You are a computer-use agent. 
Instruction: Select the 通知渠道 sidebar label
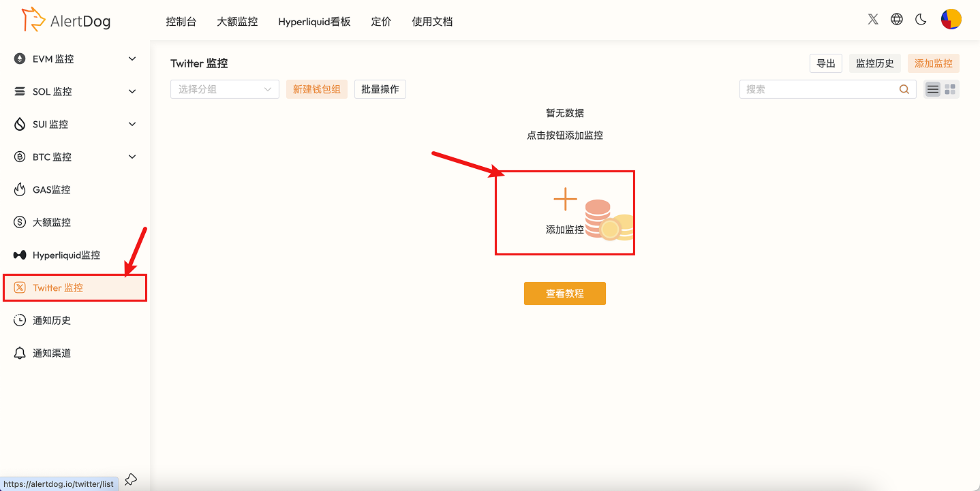[x=52, y=353]
